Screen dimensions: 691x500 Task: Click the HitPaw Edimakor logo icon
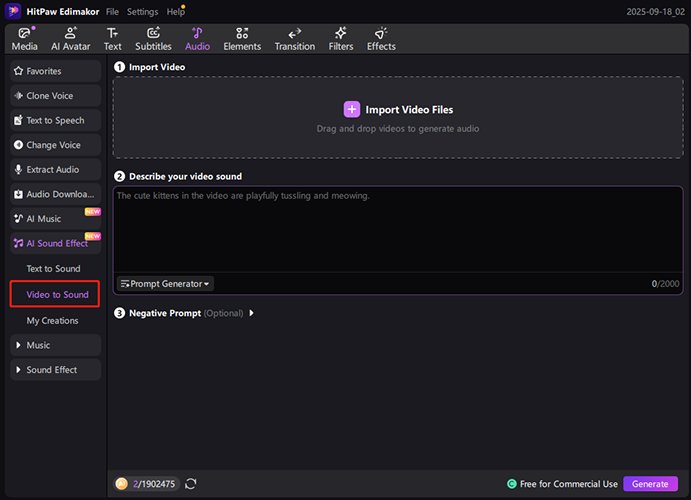coord(14,11)
